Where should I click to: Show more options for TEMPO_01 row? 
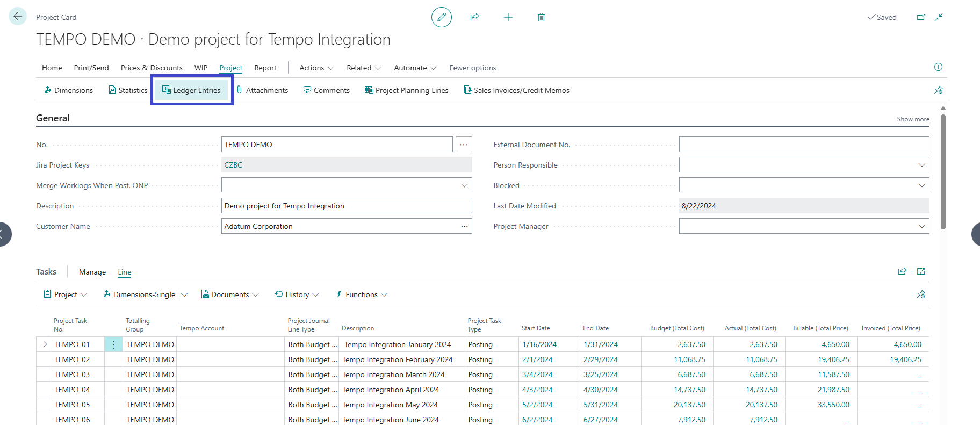[114, 344]
